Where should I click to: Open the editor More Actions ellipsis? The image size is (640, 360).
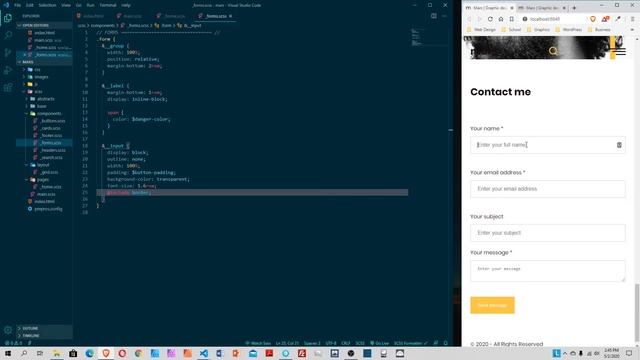[x=444, y=16]
